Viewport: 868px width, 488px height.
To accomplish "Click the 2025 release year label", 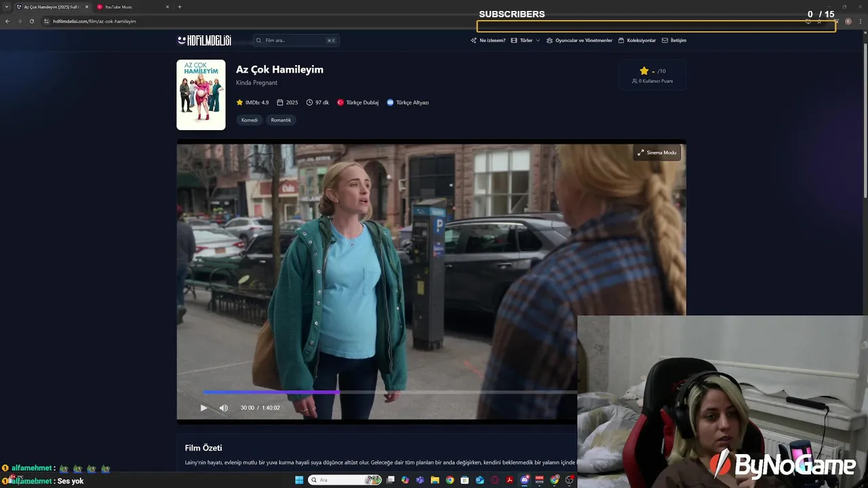I will click(288, 102).
